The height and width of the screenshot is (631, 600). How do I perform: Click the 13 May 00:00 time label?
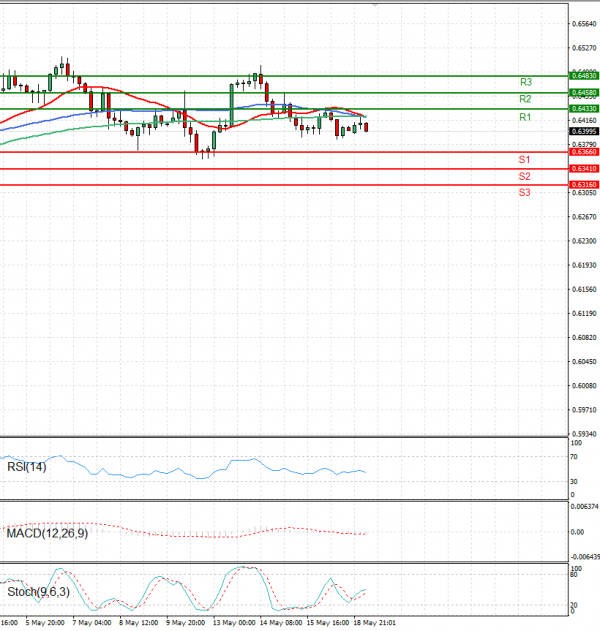[x=234, y=623]
